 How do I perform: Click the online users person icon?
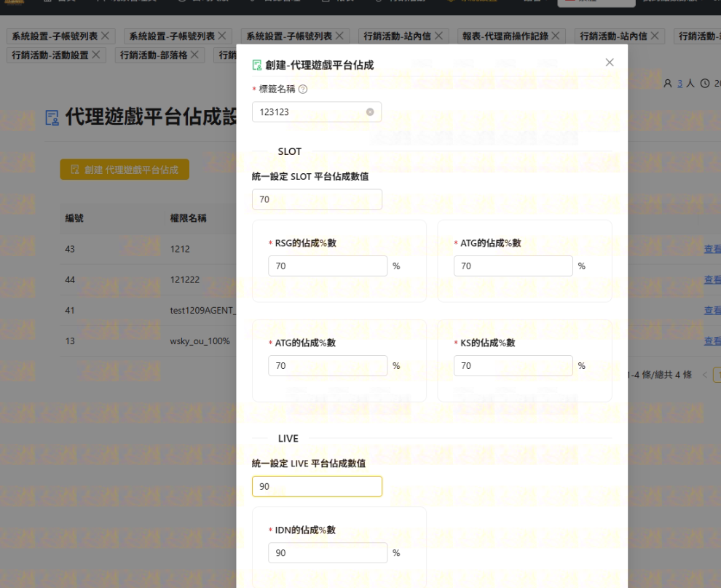668,84
